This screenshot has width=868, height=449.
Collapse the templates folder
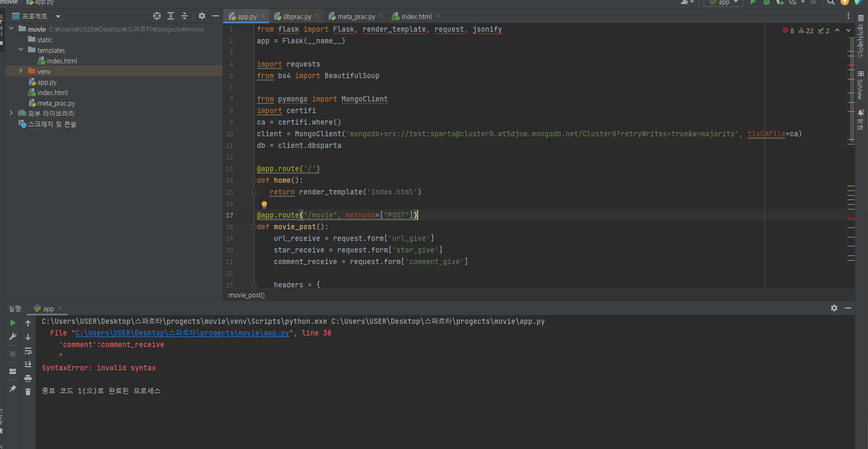tap(21, 50)
